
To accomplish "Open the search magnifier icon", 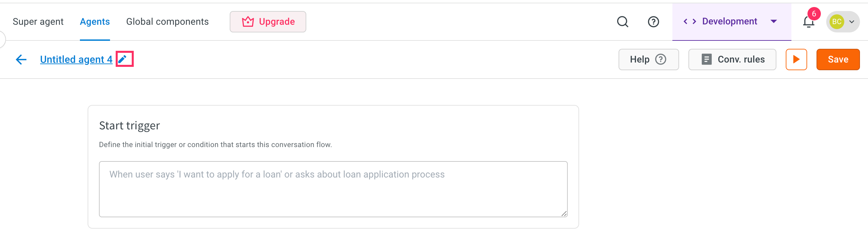I will tap(622, 21).
